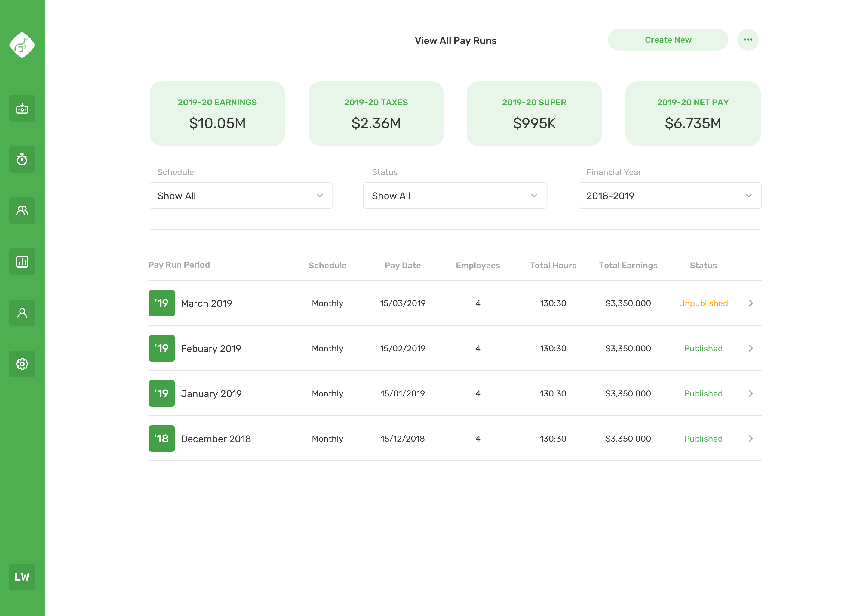Sort by Total Hours column header
This screenshot has width=866, height=616.
coord(553,266)
